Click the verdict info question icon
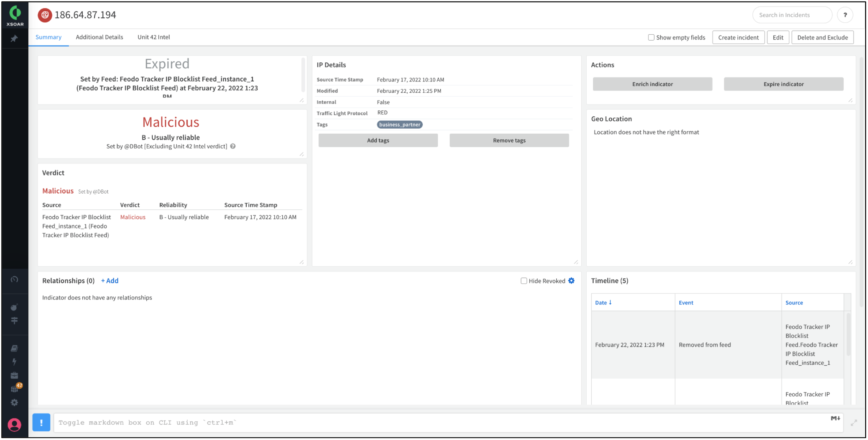Viewport: 868px width, 440px height. (233, 147)
